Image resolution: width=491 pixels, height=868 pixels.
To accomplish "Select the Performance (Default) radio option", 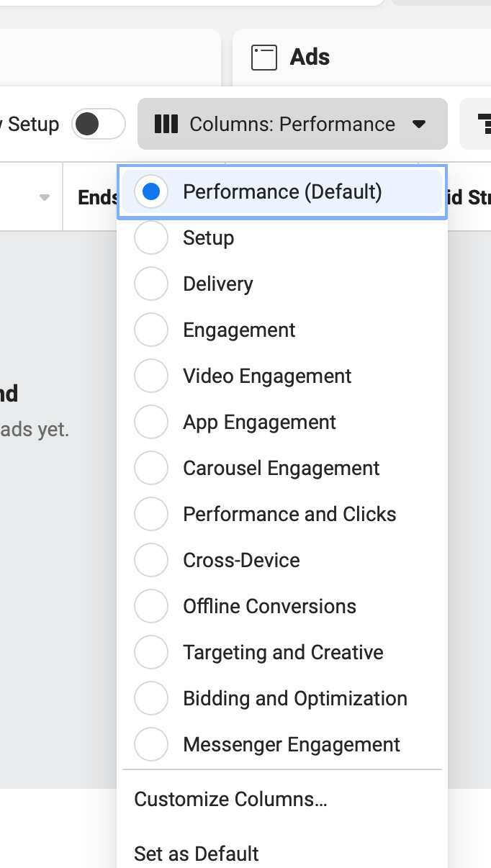I will coord(282,191).
